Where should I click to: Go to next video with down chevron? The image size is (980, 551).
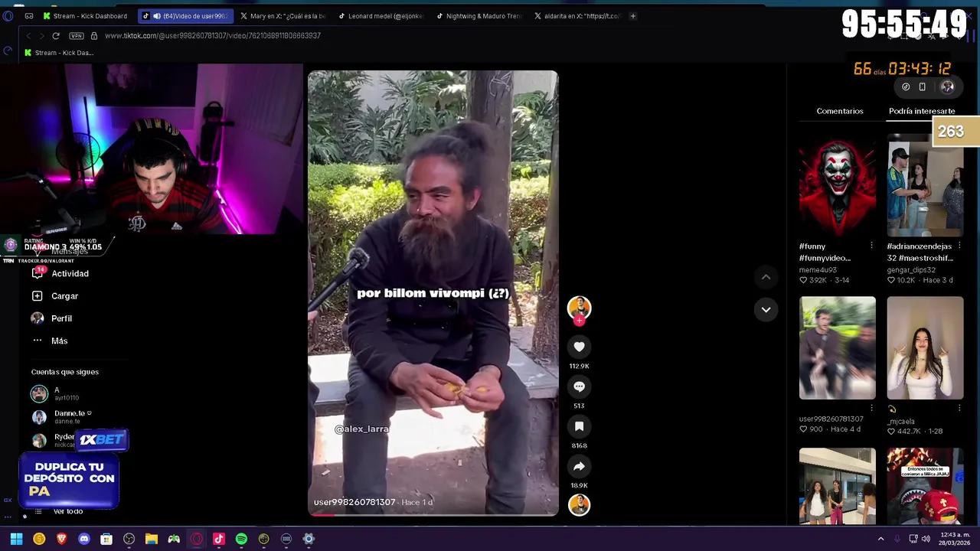[766, 309]
